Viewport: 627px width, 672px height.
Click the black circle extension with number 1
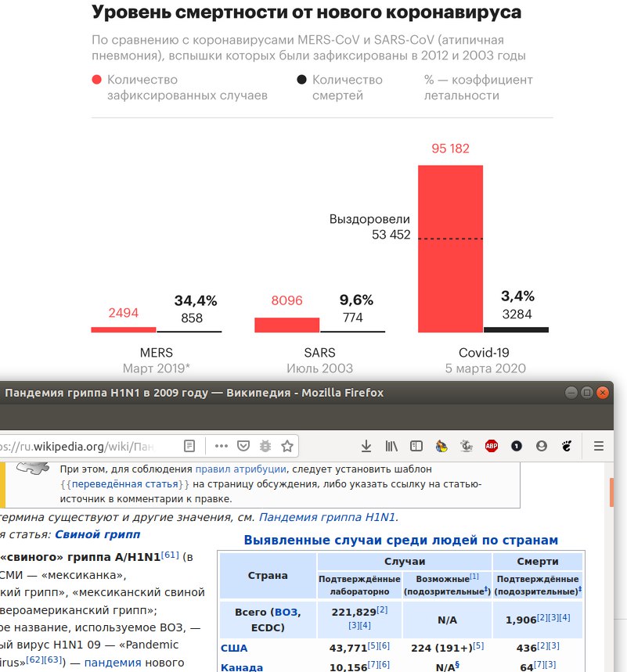point(517,446)
